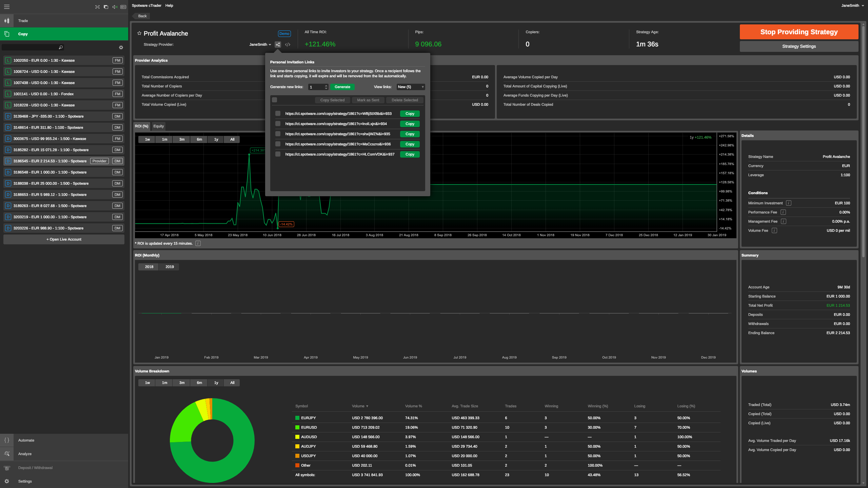The width and height of the screenshot is (868, 488).
Task: Click the AUDUSD yellow color swatch
Action: (297, 437)
